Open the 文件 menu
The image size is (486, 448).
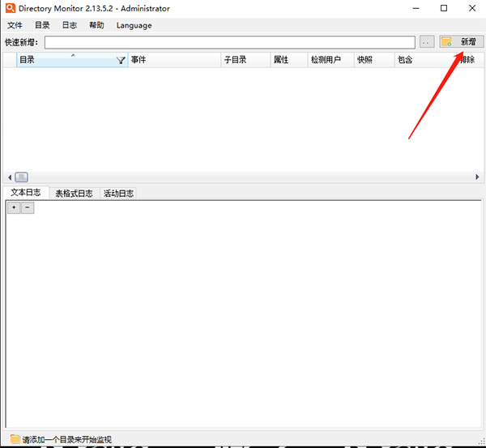15,25
